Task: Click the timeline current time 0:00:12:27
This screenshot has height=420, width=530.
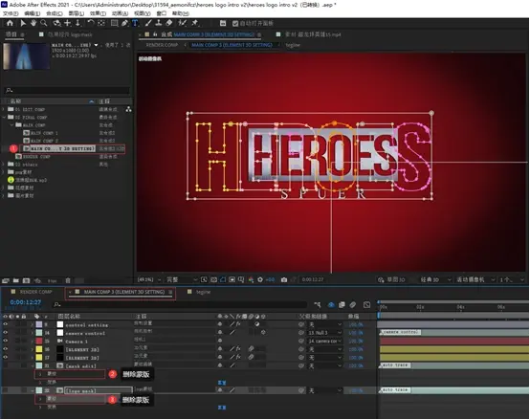Action: tap(25, 302)
